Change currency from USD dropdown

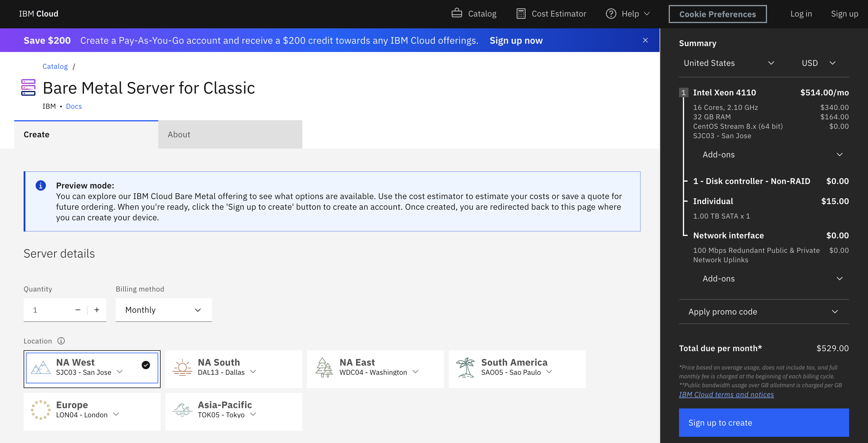[x=818, y=63]
